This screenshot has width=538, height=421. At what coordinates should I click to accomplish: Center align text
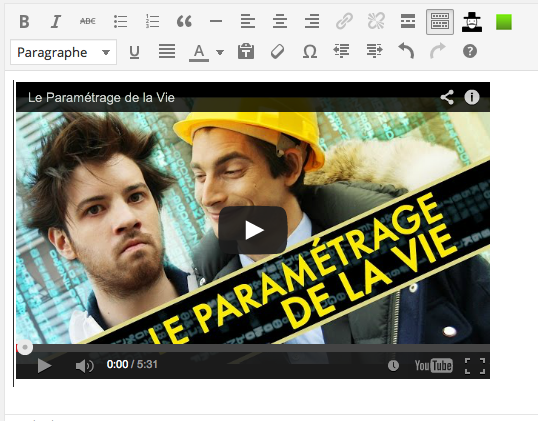click(280, 22)
